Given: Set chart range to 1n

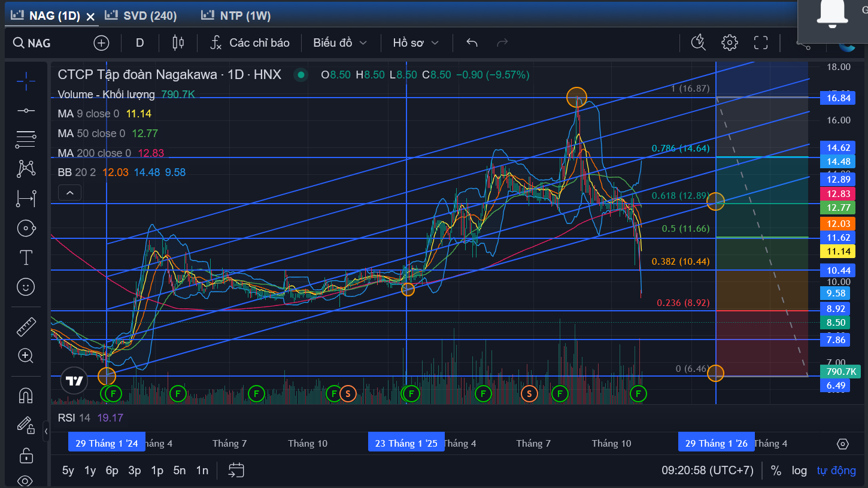Looking at the screenshot, I should [202, 471].
